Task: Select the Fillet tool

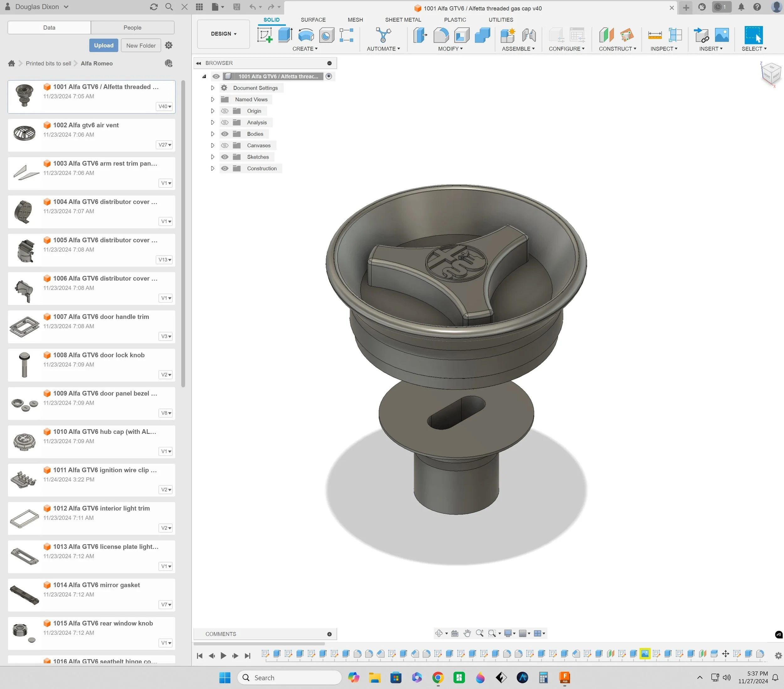Action: 441,35
